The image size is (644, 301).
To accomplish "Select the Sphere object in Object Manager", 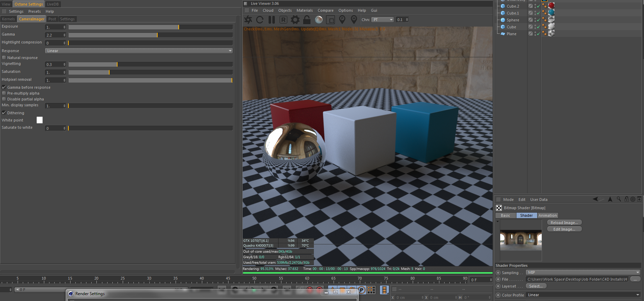I will click(513, 20).
